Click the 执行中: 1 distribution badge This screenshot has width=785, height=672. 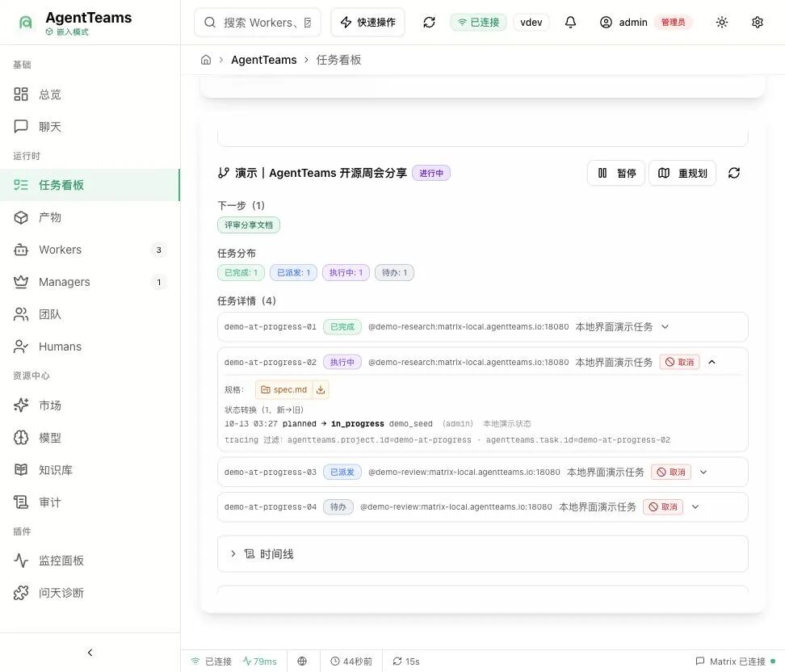click(x=346, y=272)
